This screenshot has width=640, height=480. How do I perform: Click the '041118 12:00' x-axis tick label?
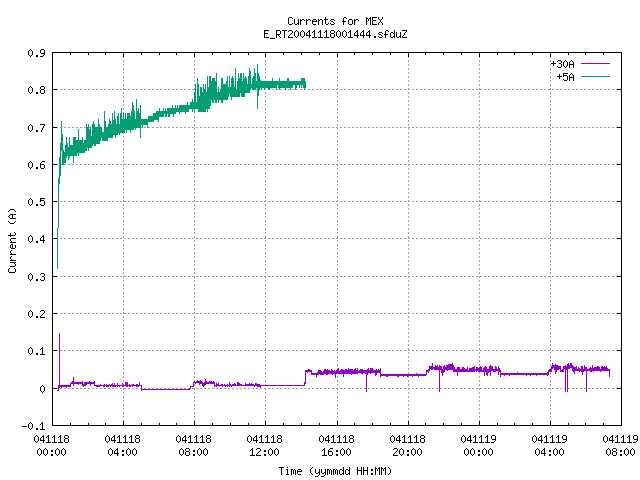[x=264, y=446]
